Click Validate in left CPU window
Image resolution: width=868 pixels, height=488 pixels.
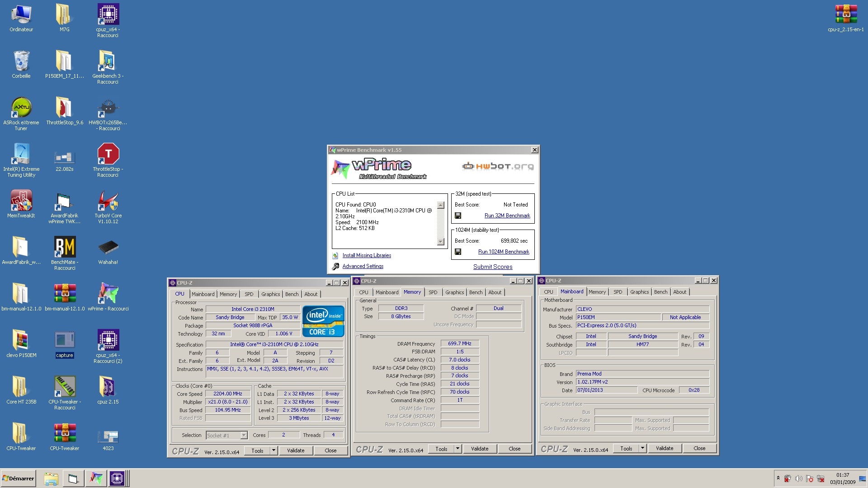click(x=296, y=450)
